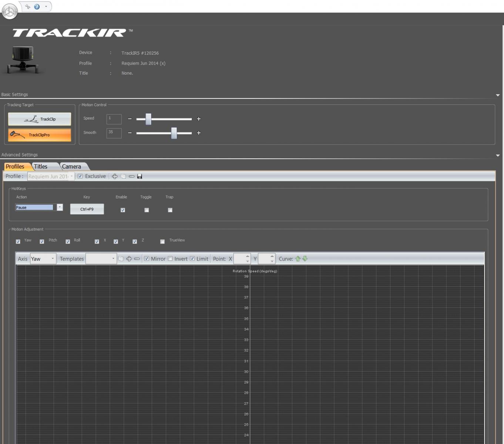The height and width of the screenshot is (444, 504).
Task: Enable the TrueView checkbox
Action: point(162,242)
